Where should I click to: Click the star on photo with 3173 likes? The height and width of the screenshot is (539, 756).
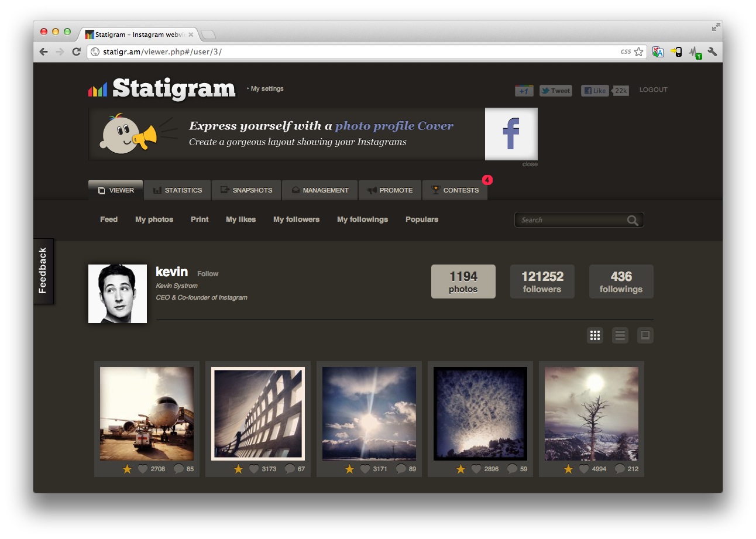238,469
